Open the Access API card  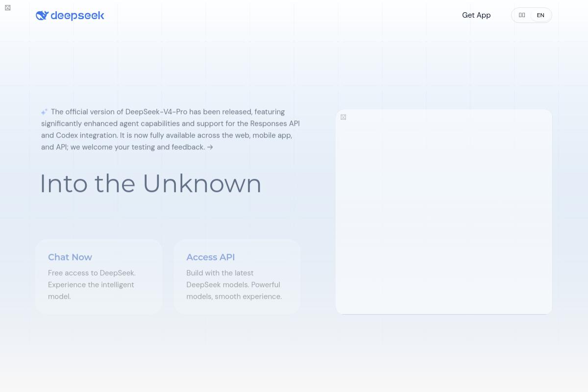tap(237, 276)
